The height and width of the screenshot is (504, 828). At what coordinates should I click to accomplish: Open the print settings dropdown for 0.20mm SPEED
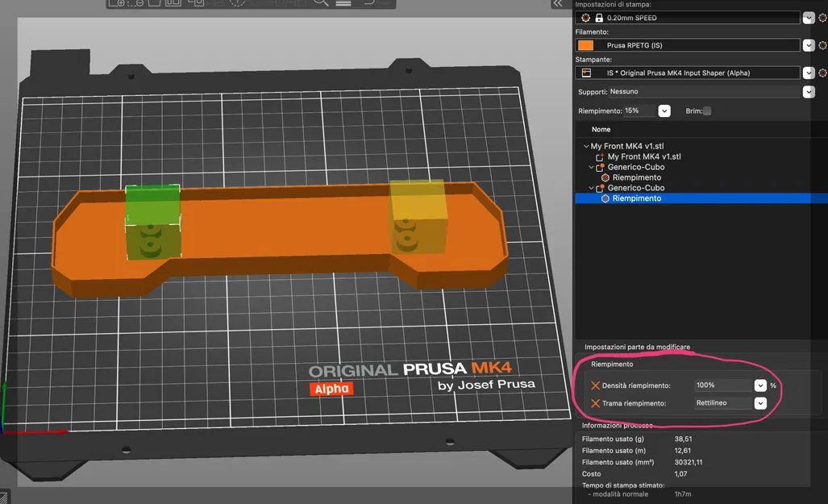click(x=809, y=18)
